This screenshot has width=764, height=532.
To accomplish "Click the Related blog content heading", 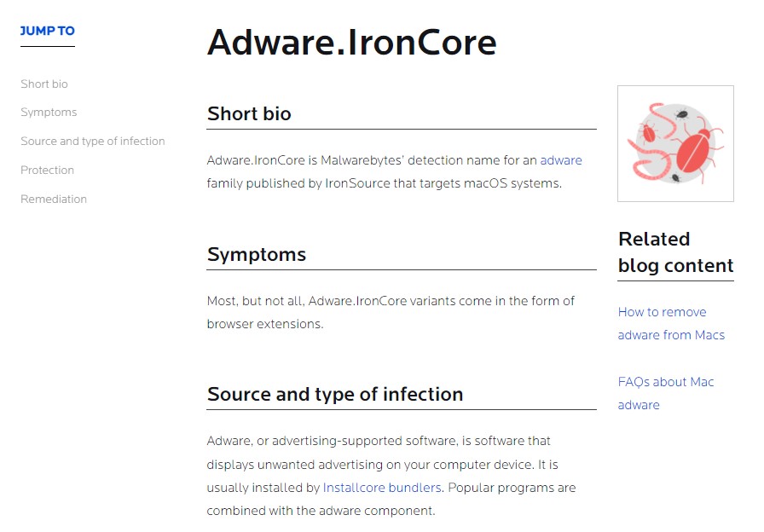I will coord(675,252).
